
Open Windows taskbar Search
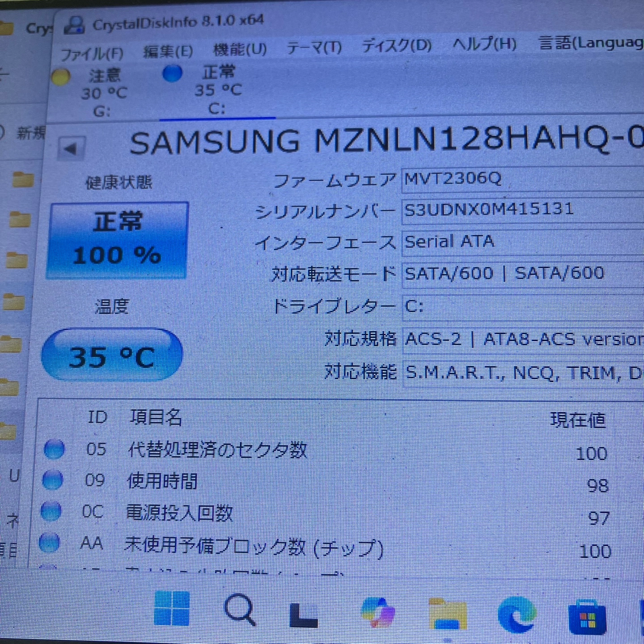[240, 609]
